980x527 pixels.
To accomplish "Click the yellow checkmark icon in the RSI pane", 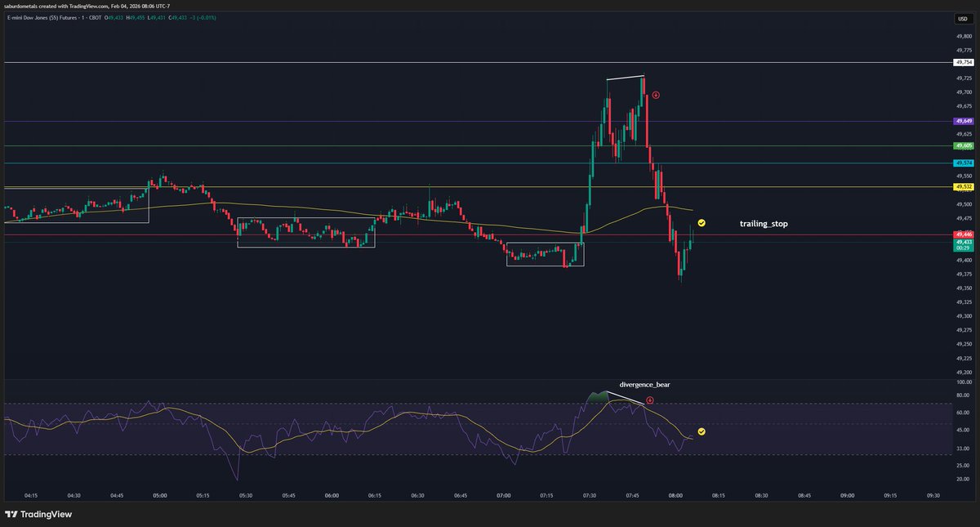I will click(x=702, y=431).
